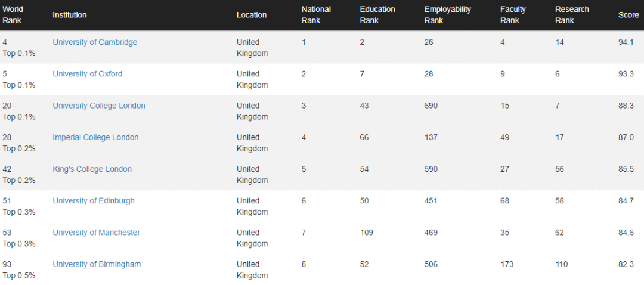Open the University of Birmingham link
Viewport: 644px width, 285px height.
click(97, 264)
